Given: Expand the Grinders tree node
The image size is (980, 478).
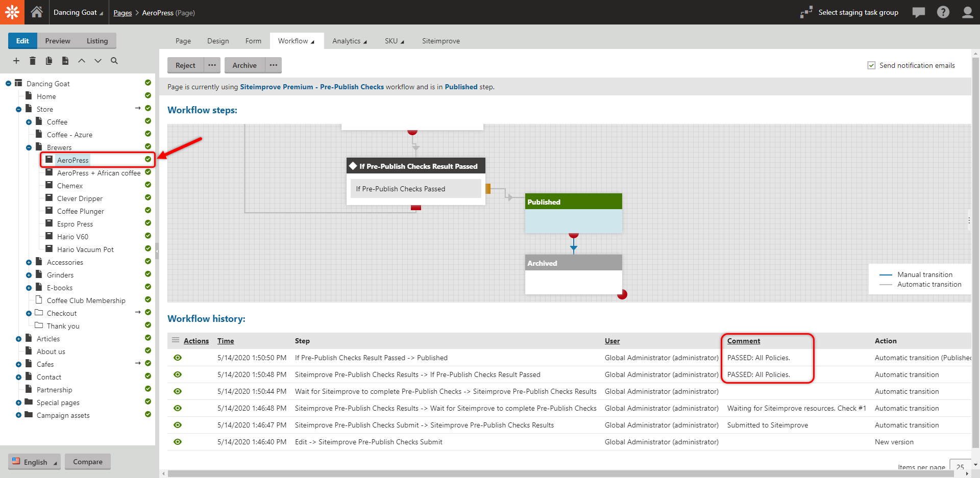Looking at the screenshot, I should 29,275.
